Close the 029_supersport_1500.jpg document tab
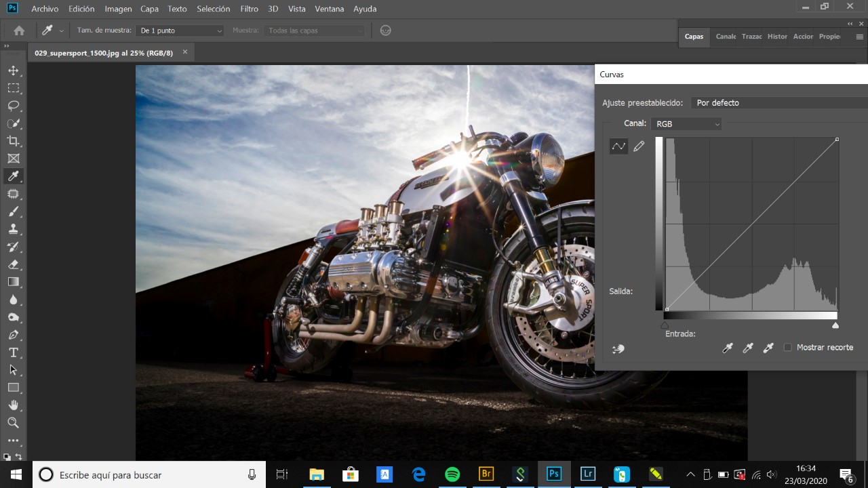The height and width of the screenshot is (488, 868). coord(185,52)
